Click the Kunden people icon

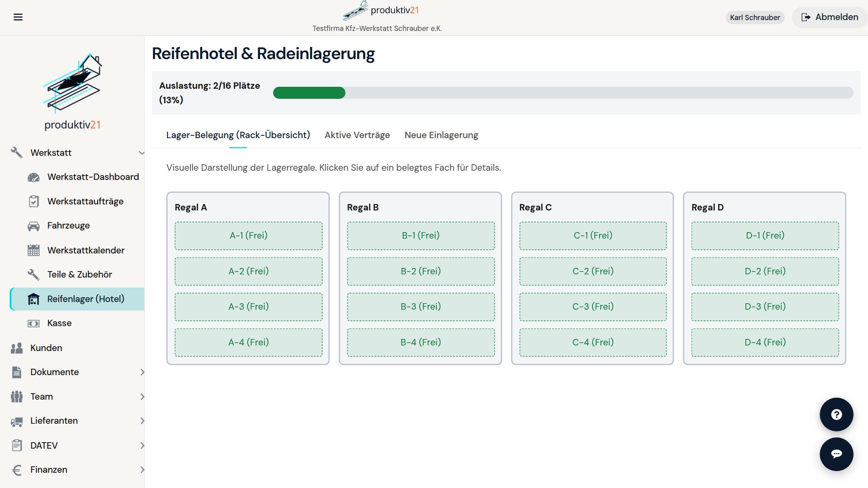coord(16,348)
